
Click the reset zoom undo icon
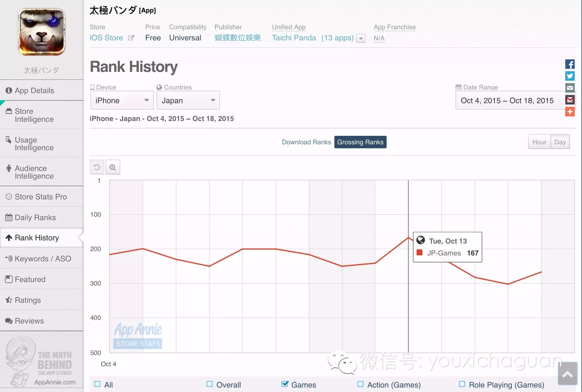pos(97,167)
